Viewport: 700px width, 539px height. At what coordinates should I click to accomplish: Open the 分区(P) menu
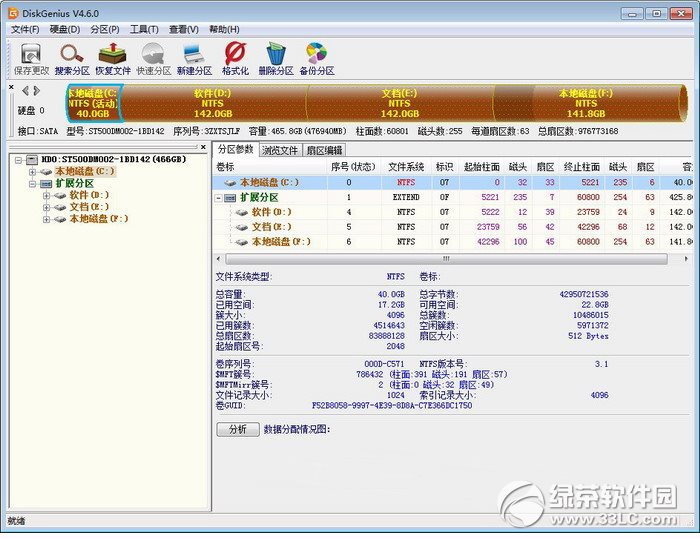105,29
